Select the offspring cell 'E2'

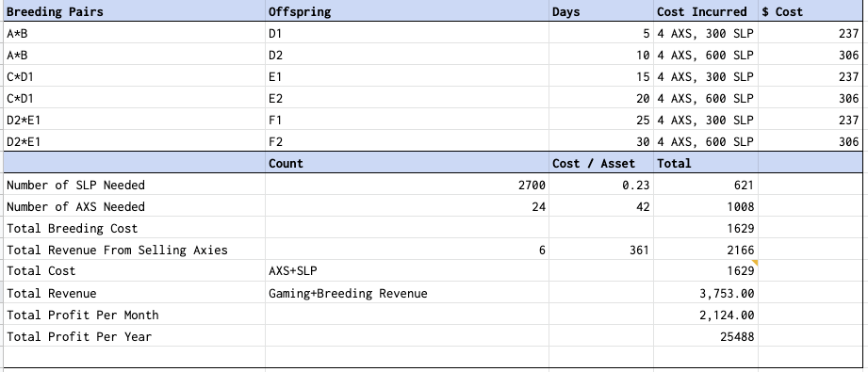click(407, 97)
